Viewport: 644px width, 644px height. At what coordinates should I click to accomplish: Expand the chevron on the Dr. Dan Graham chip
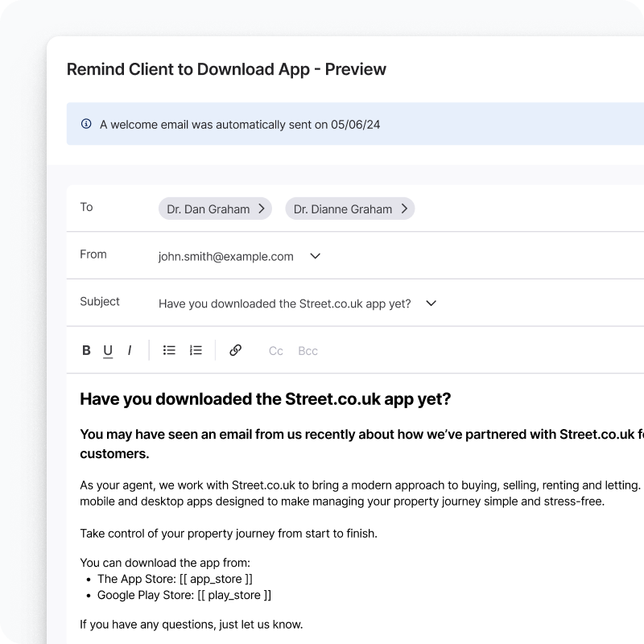point(261,208)
